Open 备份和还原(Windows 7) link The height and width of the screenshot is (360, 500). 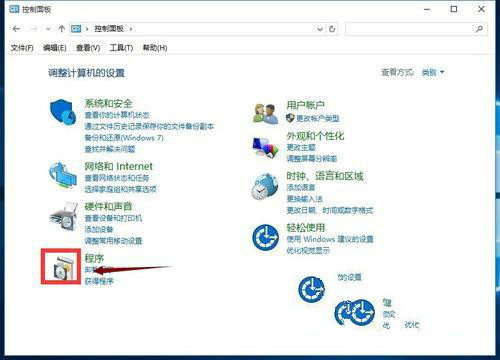coord(124,138)
